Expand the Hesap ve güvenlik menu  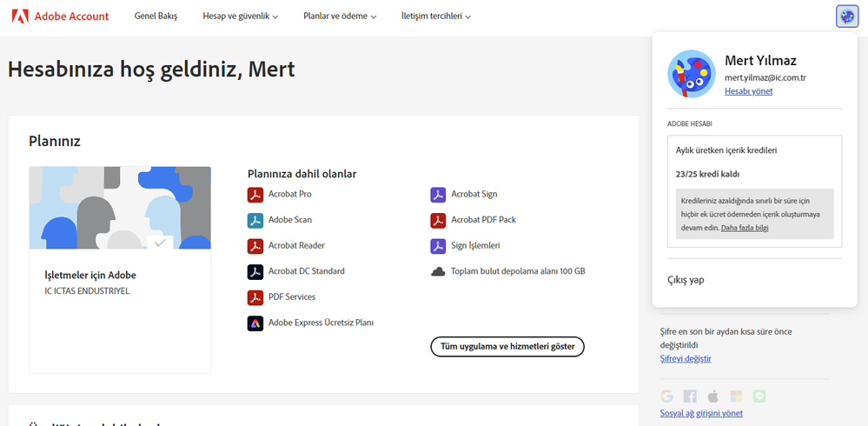tap(241, 17)
